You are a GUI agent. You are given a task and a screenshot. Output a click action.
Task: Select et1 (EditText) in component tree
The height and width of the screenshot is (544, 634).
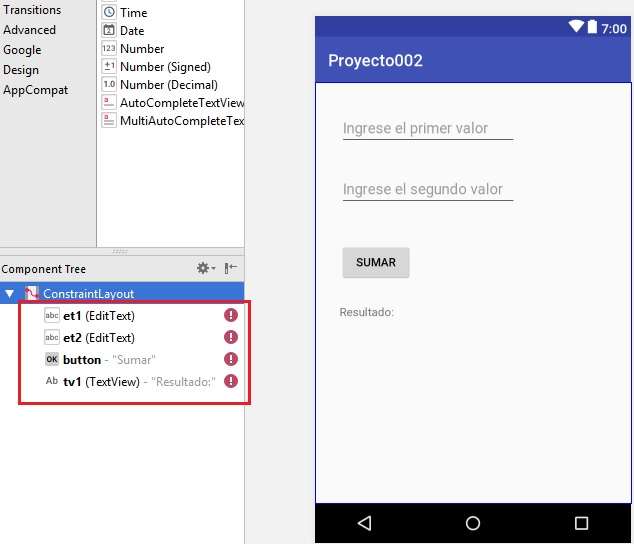click(x=98, y=315)
